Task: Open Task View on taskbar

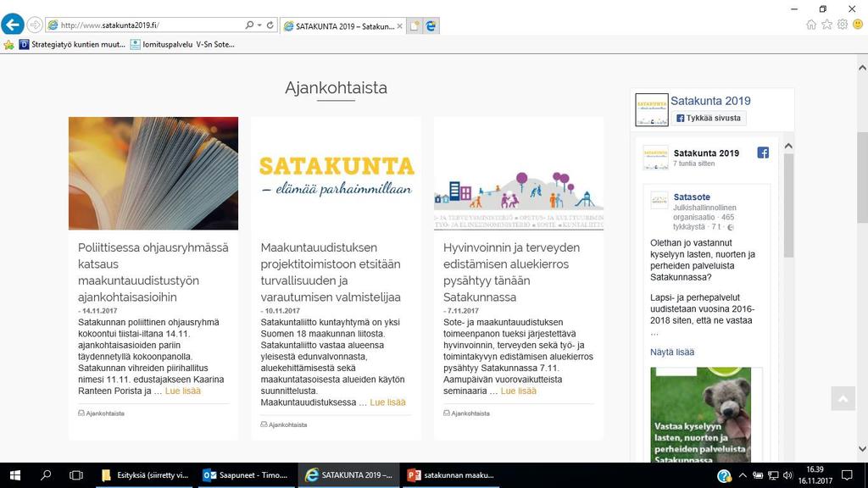Action: click(x=75, y=475)
